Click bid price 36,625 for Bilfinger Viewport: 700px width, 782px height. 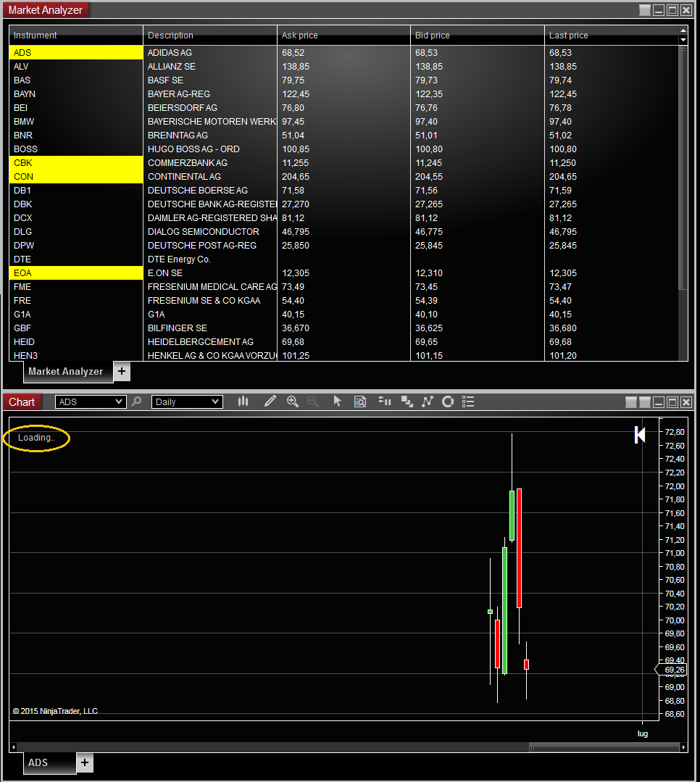tap(429, 328)
